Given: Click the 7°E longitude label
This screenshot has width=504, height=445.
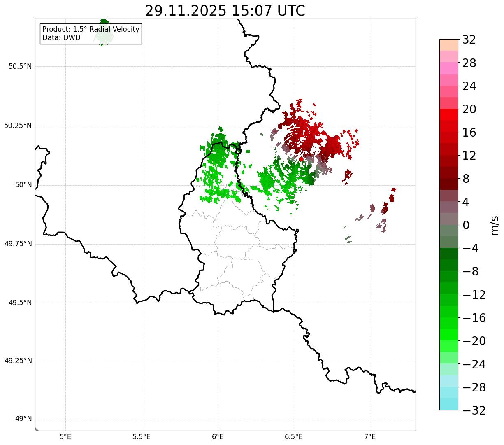Looking at the screenshot, I should click(370, 437).
